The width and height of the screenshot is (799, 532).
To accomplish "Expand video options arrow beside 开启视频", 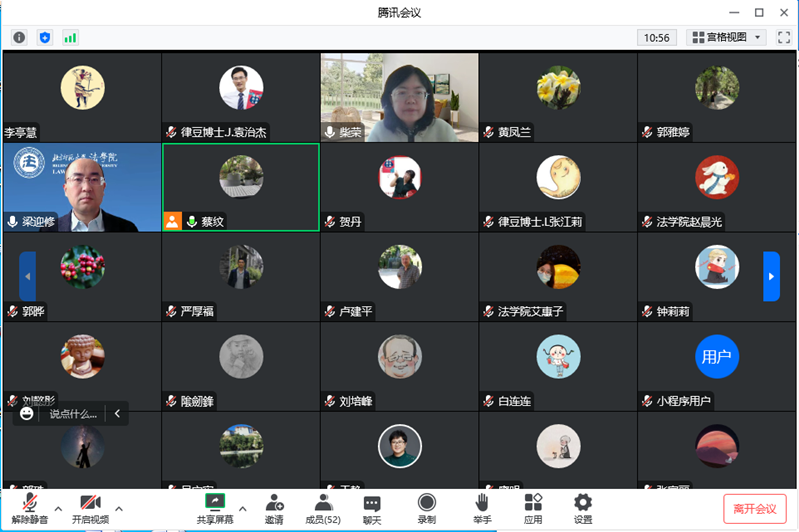I will click(119, 508).
